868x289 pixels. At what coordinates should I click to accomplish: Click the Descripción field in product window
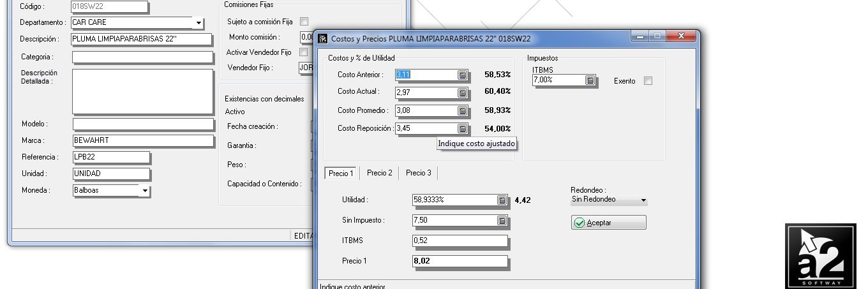(141, 39)
